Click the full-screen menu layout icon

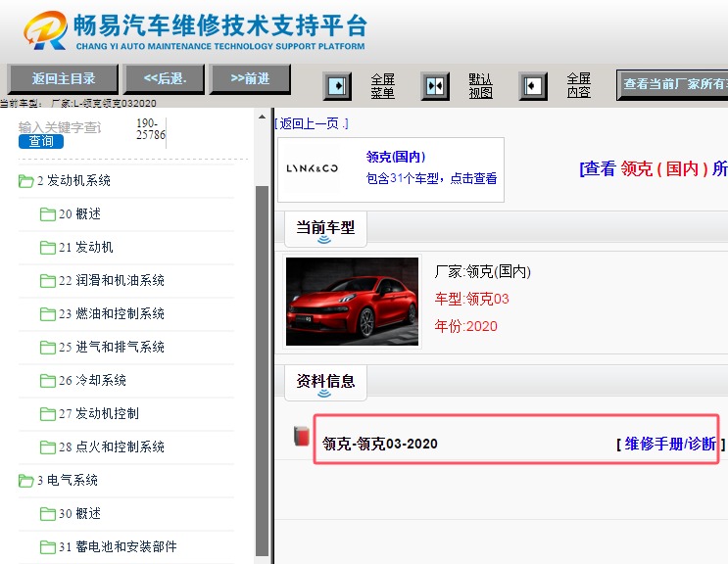(337, 86)
